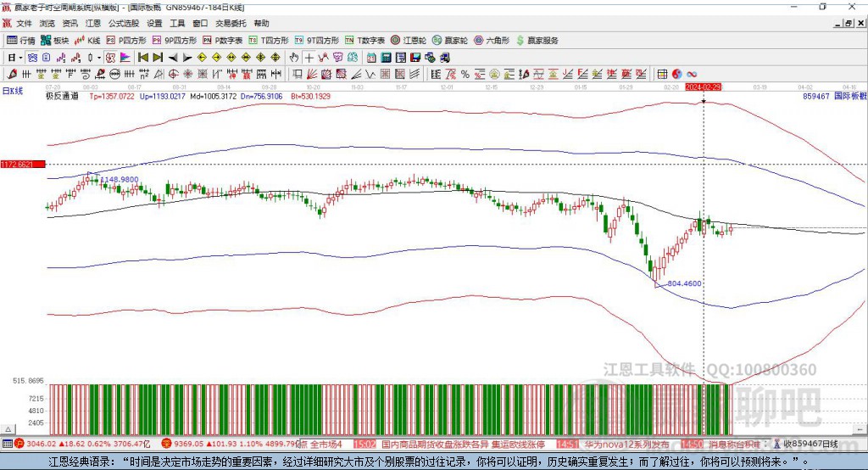Open the 文件 menu

click(x=24, y=23)
